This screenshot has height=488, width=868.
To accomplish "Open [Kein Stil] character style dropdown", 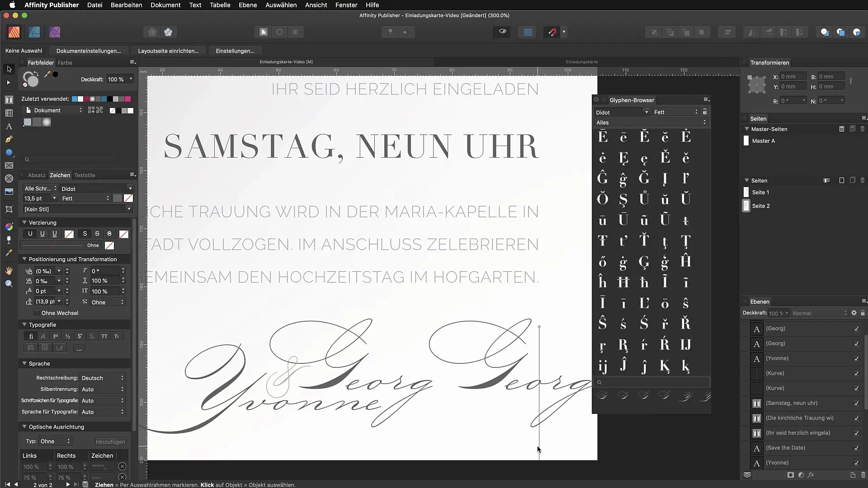I will (x=78, y=209).
